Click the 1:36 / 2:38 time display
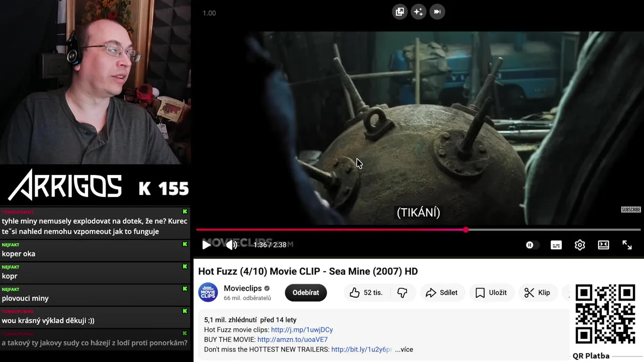Viewport: 644px width, 362px height. [x=270, y=245]
